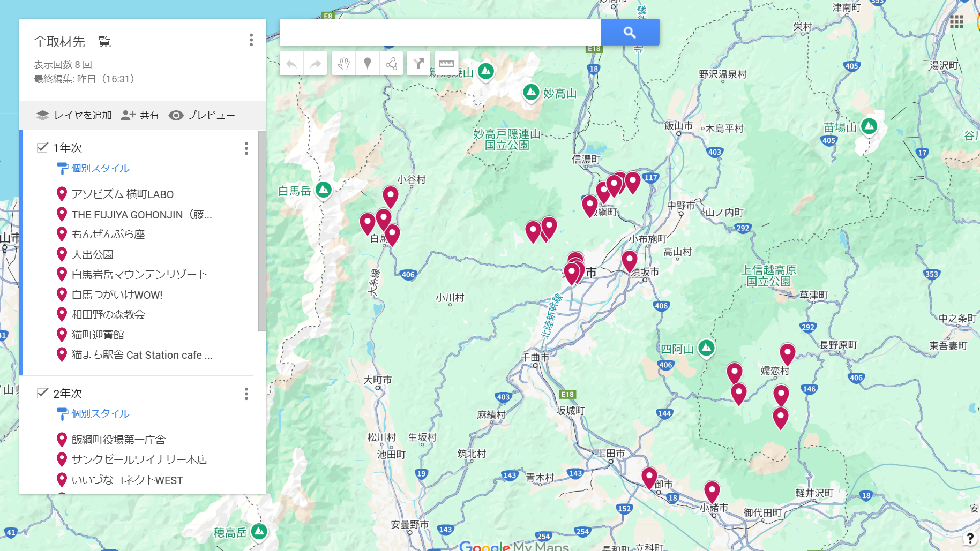This screenshot has width=980, height=551.
Task: Open the 全取材先一覧 map options menu
Action: point(251,40)
